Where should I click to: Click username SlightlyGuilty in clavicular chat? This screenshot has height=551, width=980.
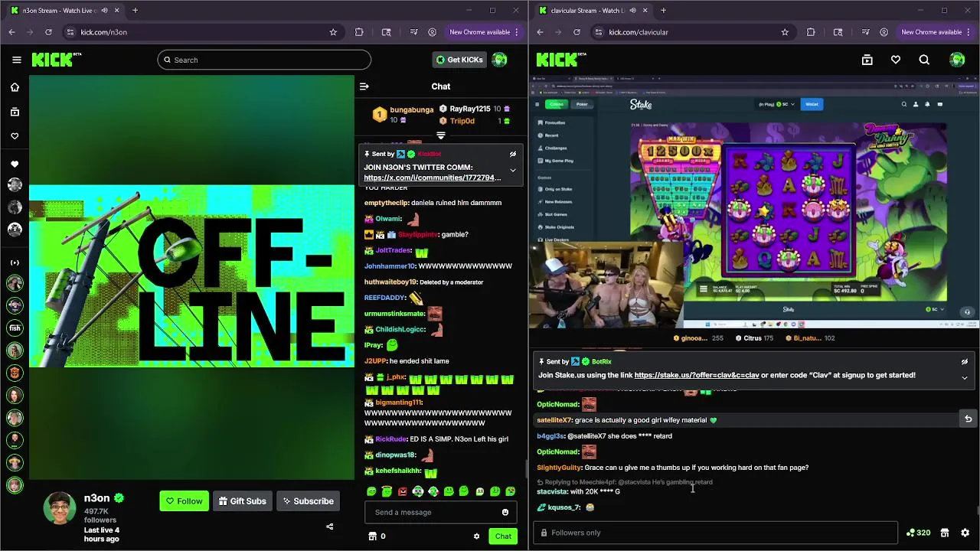click(559, 468)
